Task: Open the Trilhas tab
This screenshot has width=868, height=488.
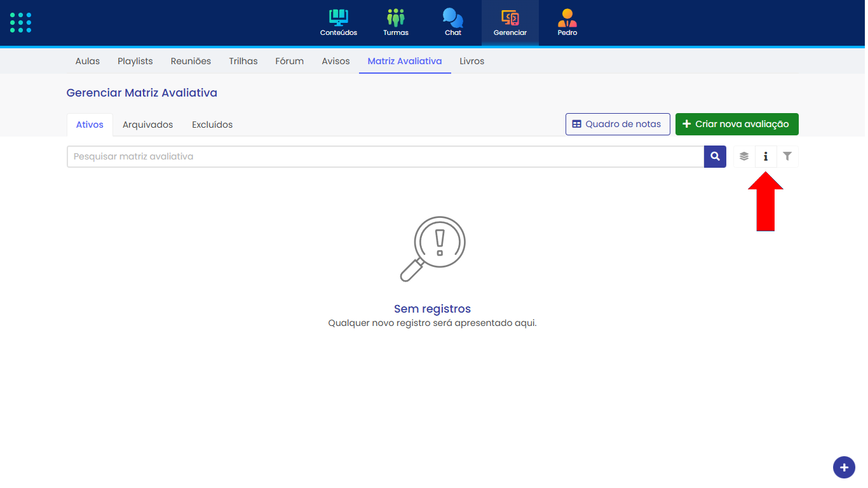Action: click(x=243, y=61)
